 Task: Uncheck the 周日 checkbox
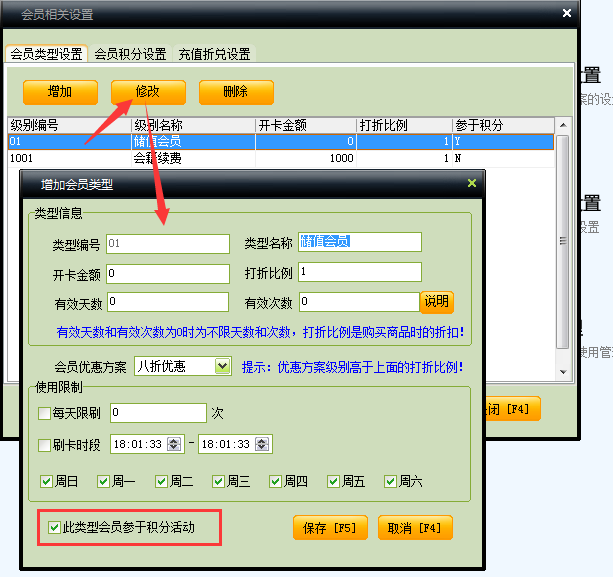pyautogui.click(x=47, y=482)
